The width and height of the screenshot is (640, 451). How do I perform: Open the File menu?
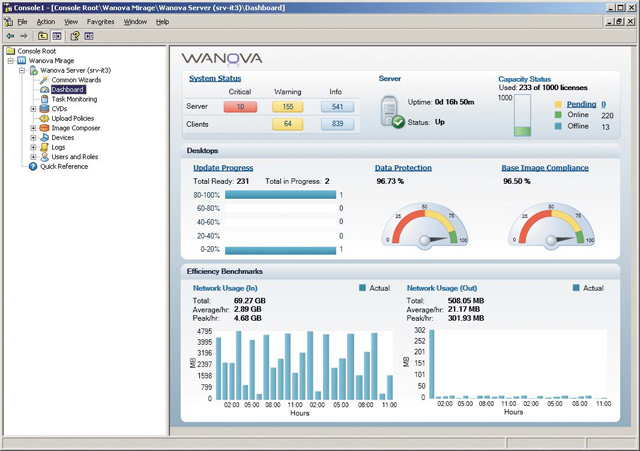coord(22,22)
